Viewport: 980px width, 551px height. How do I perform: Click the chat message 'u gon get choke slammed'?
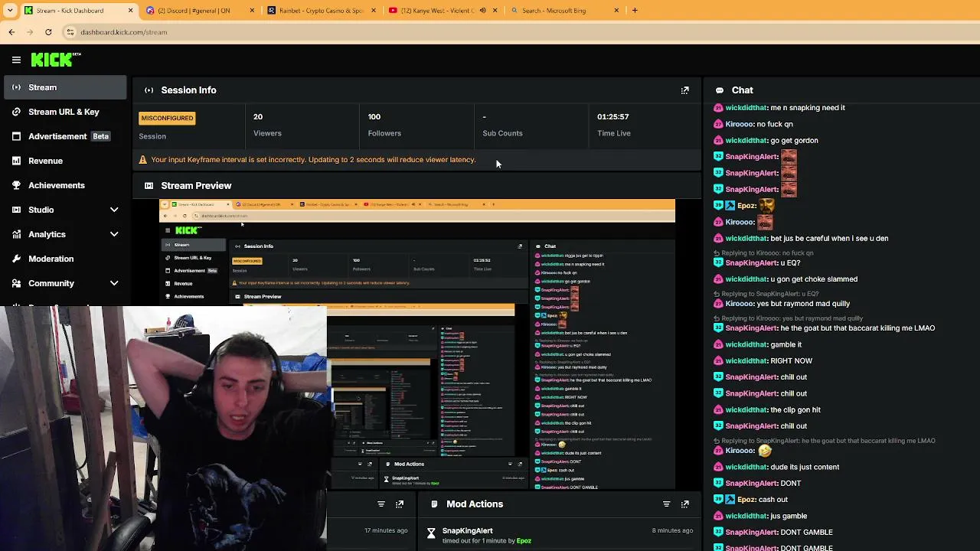pyautogui.click(x=814, y=279)
